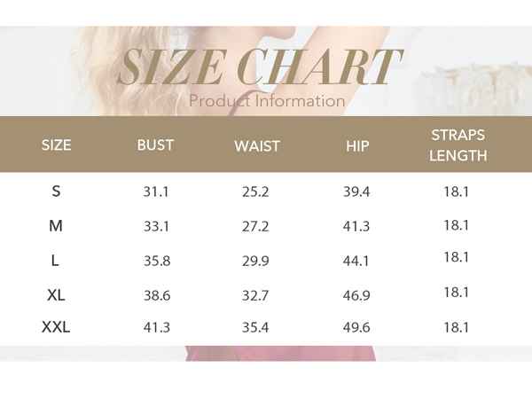Screen dimensions: 532x399
Task: Click the XXL straps length 18.1
Action: point(457,327)
